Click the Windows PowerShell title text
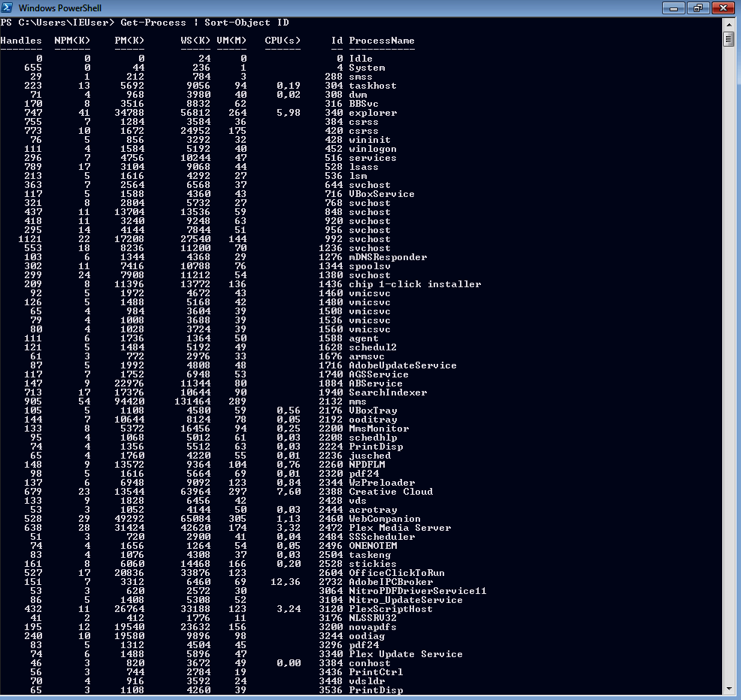This screenshot has width=741, height=700. click(x=61, y=8)
